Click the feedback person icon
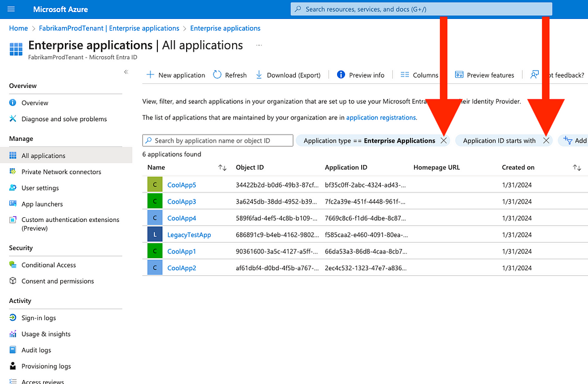 [535, 75]
